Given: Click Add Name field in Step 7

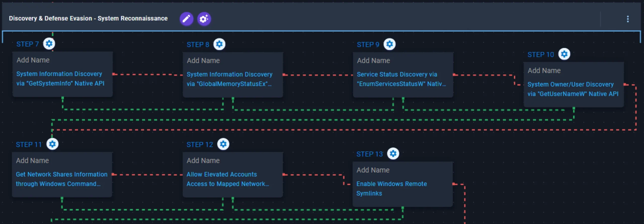Looking at the screenshot, I should tap(33, 60).
